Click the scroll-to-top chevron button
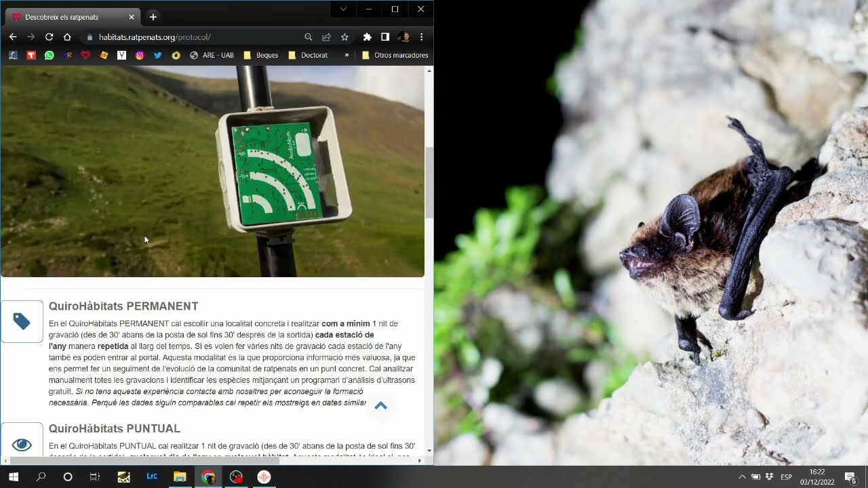Viewport: 868px width, 488px height. 380,405
